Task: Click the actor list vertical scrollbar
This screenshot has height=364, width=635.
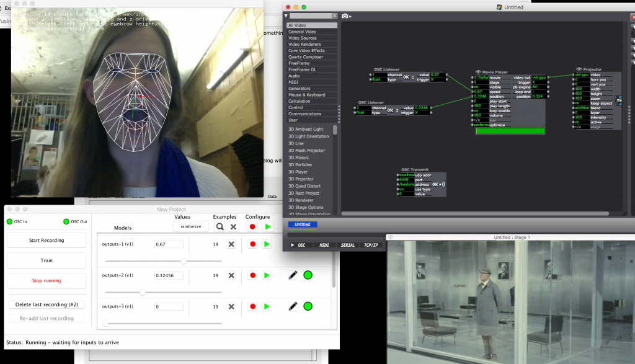Action: (x=335, y=130)
